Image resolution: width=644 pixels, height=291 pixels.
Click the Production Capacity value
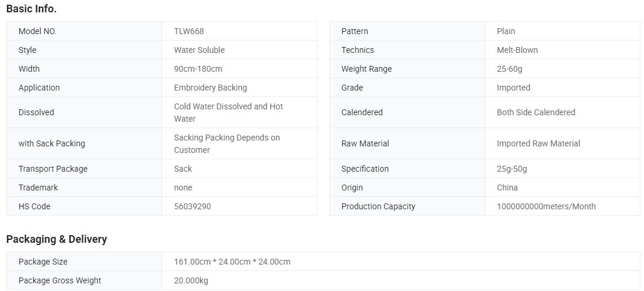coord(546,206)
